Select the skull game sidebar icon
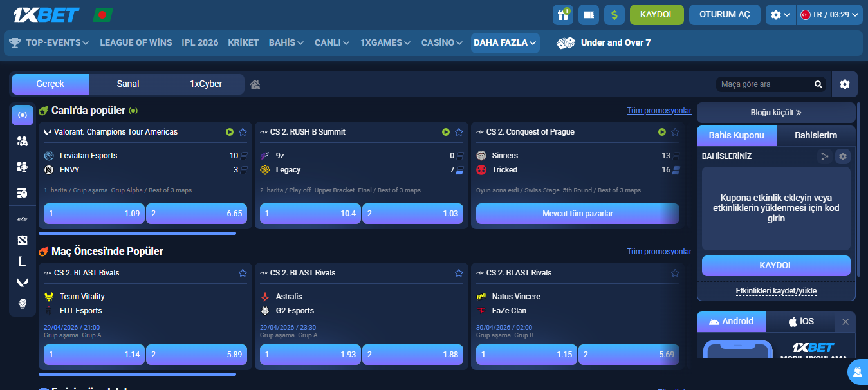 click(x=23, y=303)
